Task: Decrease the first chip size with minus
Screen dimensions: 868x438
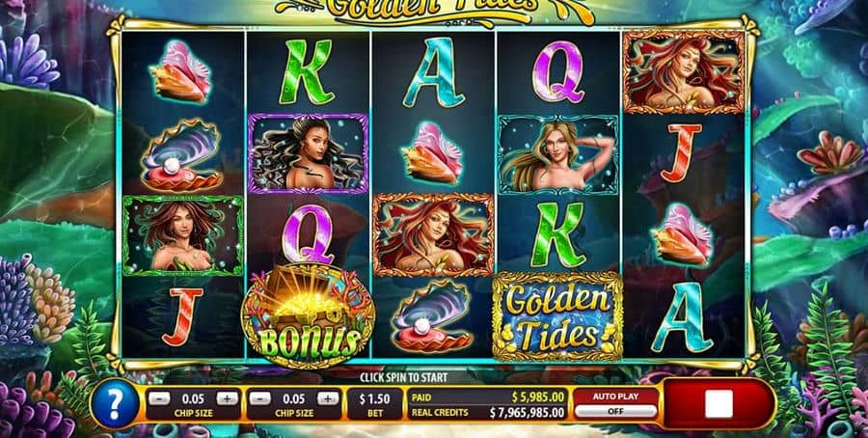Action: [159, 398]
